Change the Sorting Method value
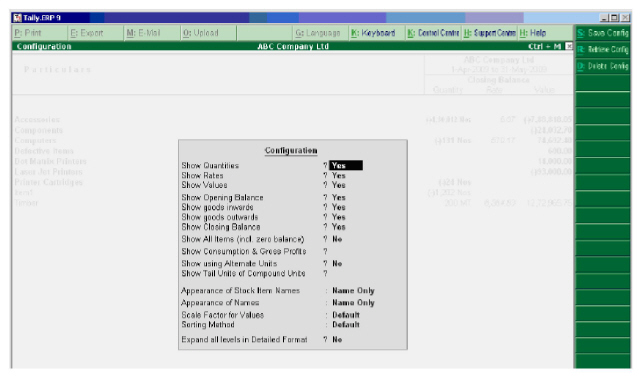Image resolution: width=640 pixels, height=376 pixels. pos(346,325)
